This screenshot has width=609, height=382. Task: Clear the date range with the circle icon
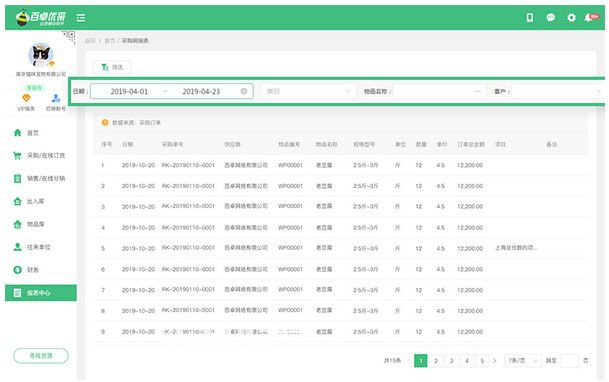click(x=244, y=91)
